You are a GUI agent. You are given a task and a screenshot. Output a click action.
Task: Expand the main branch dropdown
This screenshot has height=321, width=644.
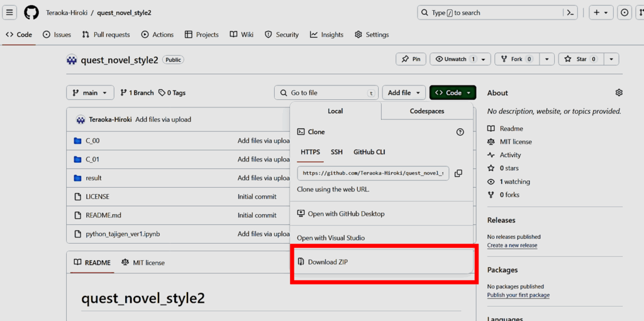[90, 93]
